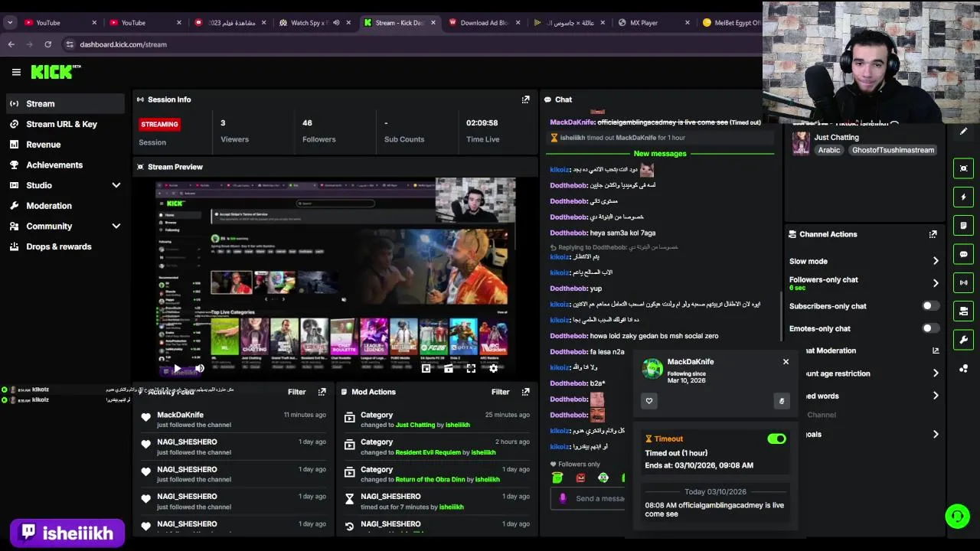Viewport: 980px width, 551px height.
Task: Click the New messages divider in chat
Action: (x=660, y=154)
